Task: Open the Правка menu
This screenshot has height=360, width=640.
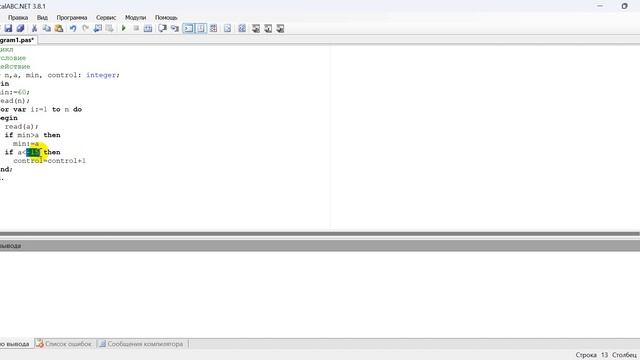Action: [18, 18]
